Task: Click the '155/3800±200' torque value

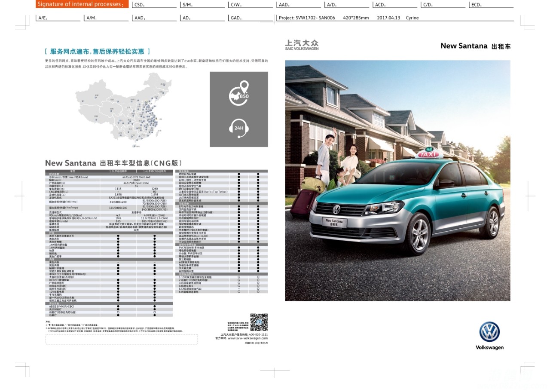Action: 118,208
